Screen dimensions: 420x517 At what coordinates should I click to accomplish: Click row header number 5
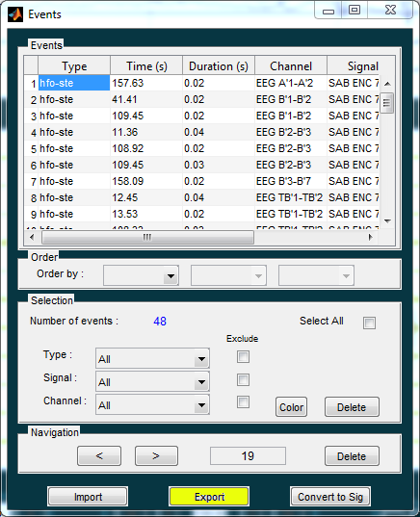[32, 148]
